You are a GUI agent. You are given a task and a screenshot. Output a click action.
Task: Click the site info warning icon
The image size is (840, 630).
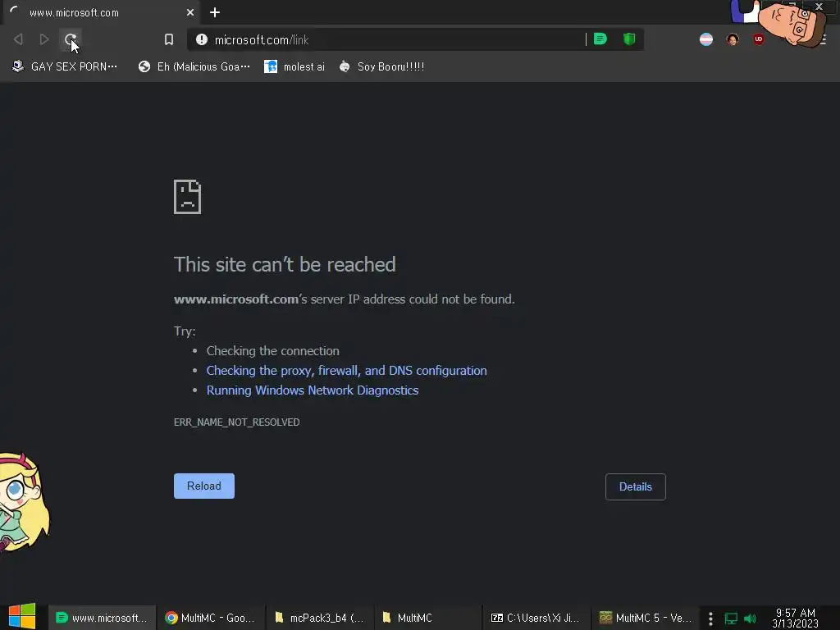pos(202,39)
